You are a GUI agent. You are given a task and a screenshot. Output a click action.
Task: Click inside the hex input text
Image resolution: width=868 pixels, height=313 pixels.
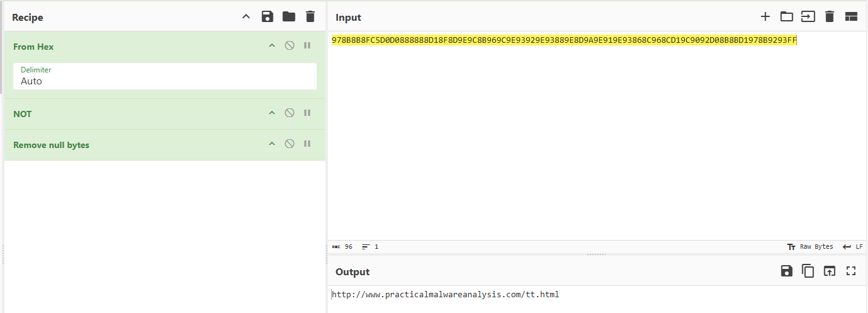point(563,41)
